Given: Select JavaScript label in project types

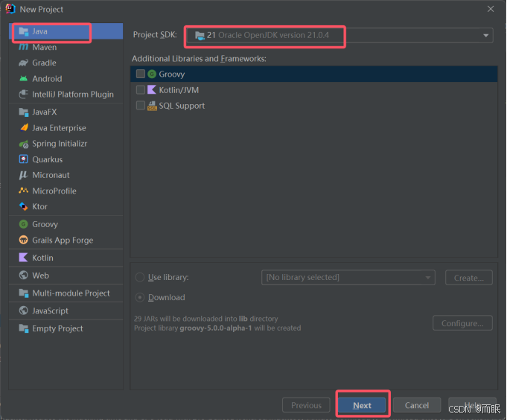Looking at the screenshot, I should coord(51,311).
